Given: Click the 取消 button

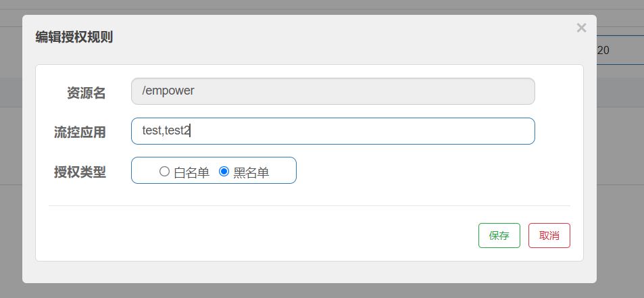Looking at the screenshot, I should point(549,235).
